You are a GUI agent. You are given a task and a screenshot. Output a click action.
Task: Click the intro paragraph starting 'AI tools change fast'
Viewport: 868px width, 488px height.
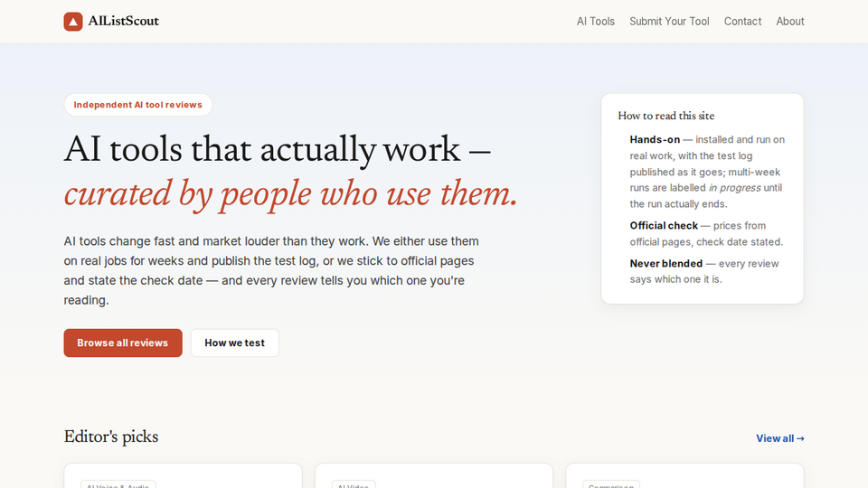point(271,270)
